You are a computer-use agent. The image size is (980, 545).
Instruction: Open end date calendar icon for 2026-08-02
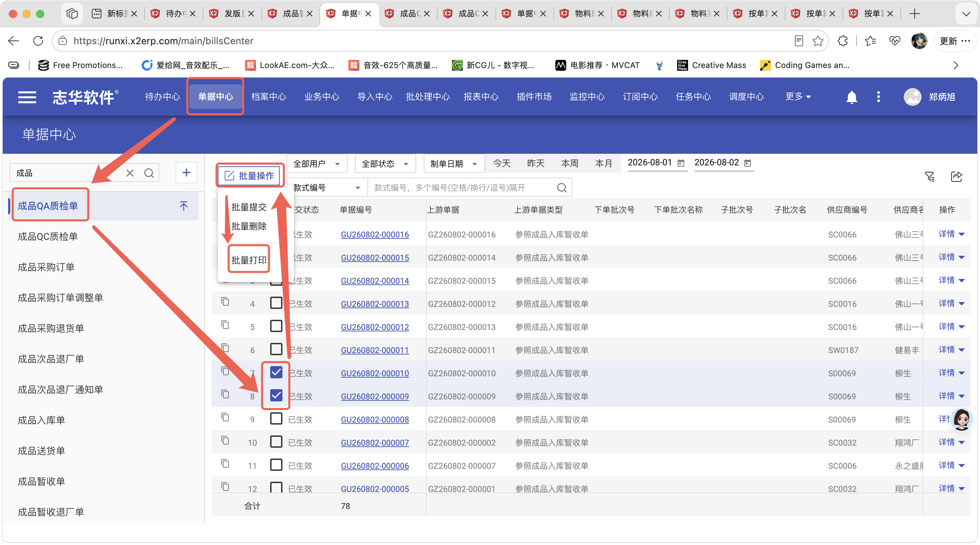tap(748, 163)
